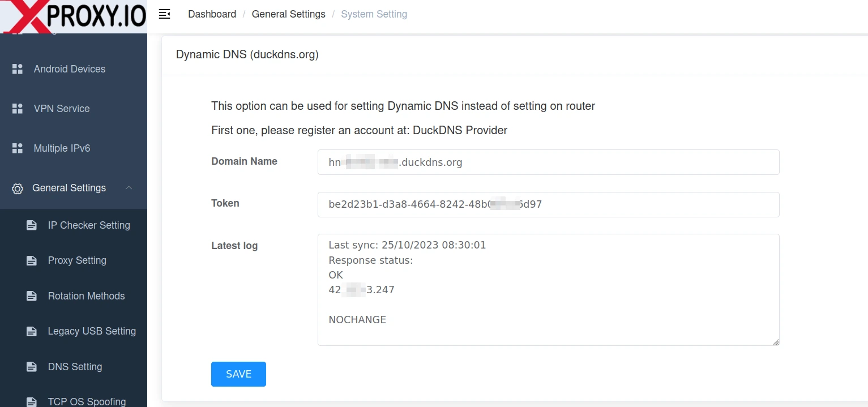Click the DuckDNS Provider text

[x=460, y=130]
